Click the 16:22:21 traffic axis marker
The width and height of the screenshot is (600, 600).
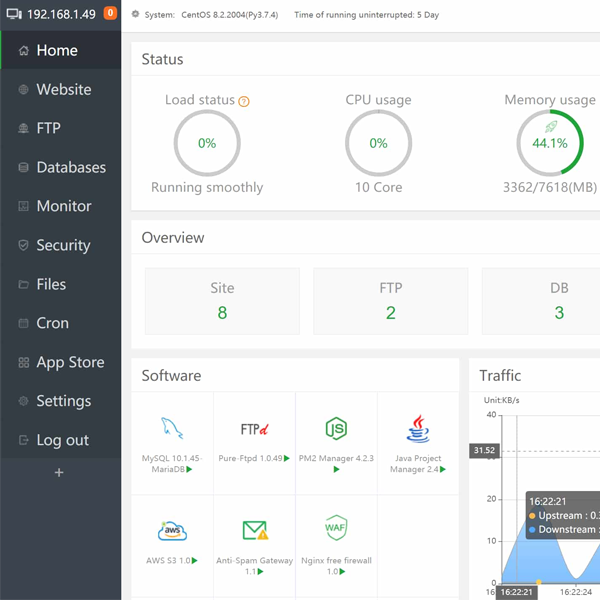[x=517, y=592]
